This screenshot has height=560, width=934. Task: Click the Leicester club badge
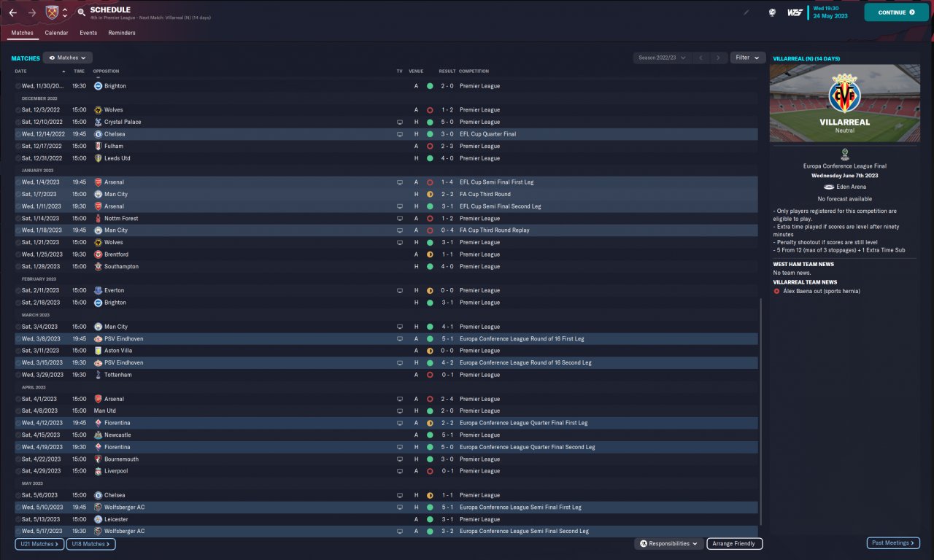point(98,519)
